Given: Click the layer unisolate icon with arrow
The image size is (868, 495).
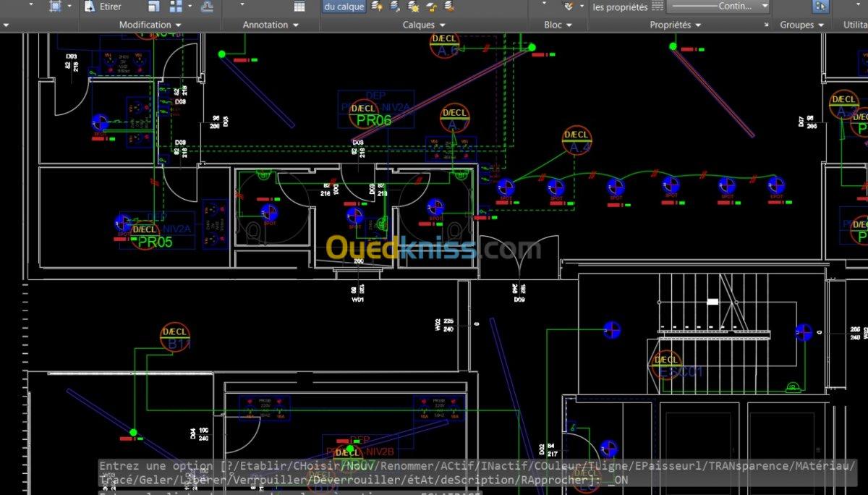Looking at the screenshot, I should 395,7.
